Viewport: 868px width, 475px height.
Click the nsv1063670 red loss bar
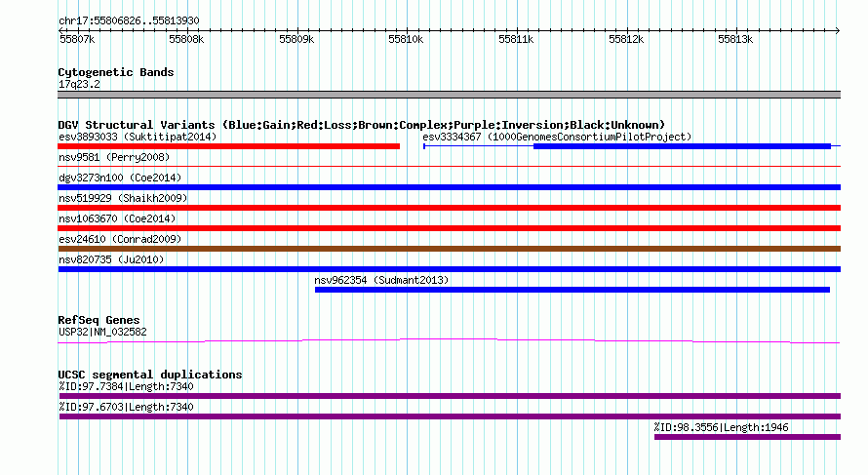[449, 228]
